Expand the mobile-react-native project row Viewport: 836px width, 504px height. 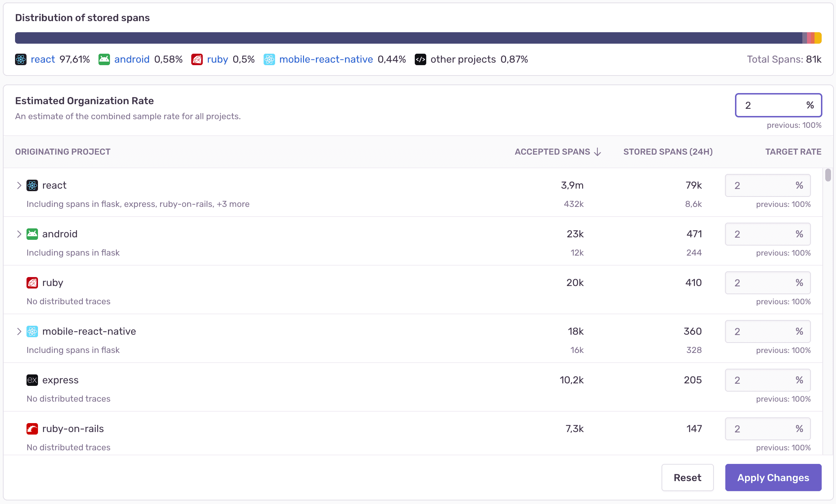(19, 331)
